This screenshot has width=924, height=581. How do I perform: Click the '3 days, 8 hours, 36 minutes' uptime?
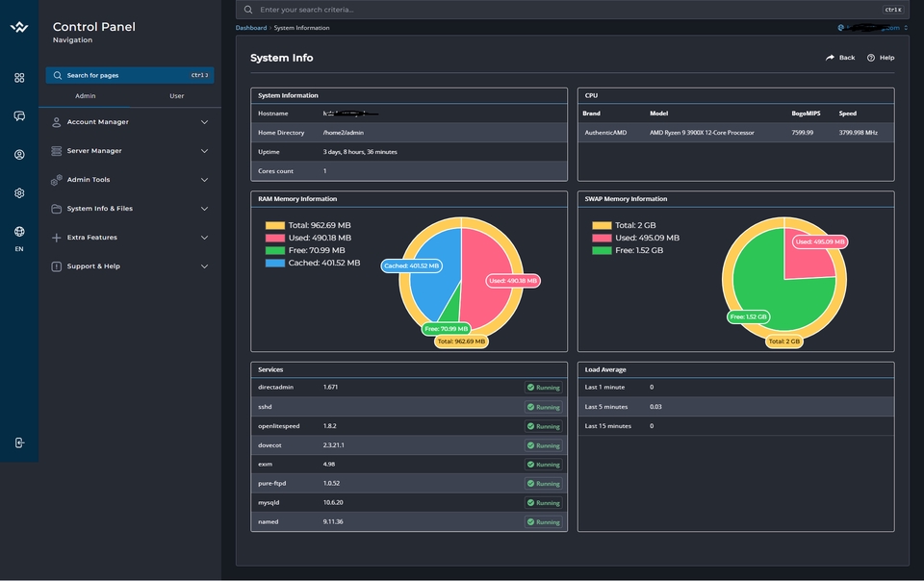click(x=360, y=152)
